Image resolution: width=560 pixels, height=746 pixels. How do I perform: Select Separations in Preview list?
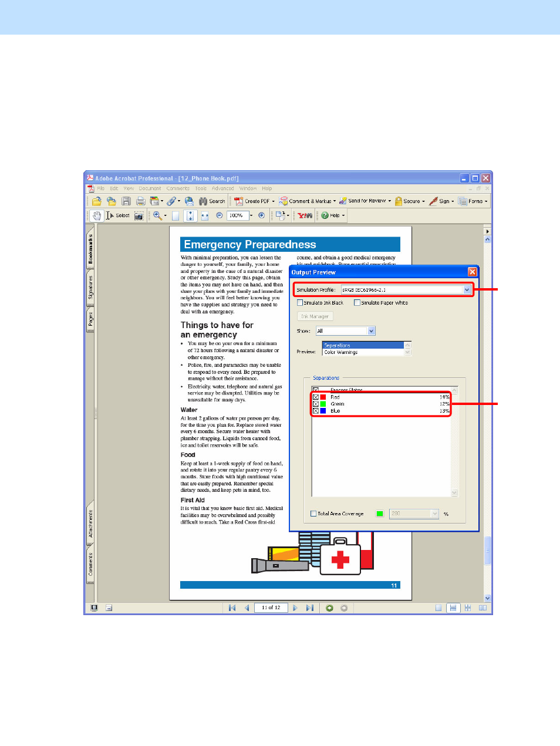click(363, 346)
